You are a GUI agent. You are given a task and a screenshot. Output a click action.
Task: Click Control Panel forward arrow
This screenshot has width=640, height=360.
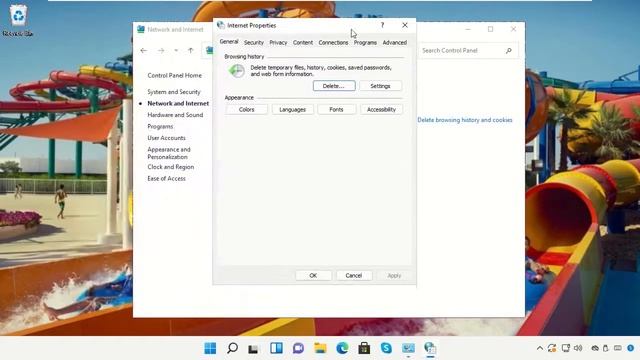point(161,50)
